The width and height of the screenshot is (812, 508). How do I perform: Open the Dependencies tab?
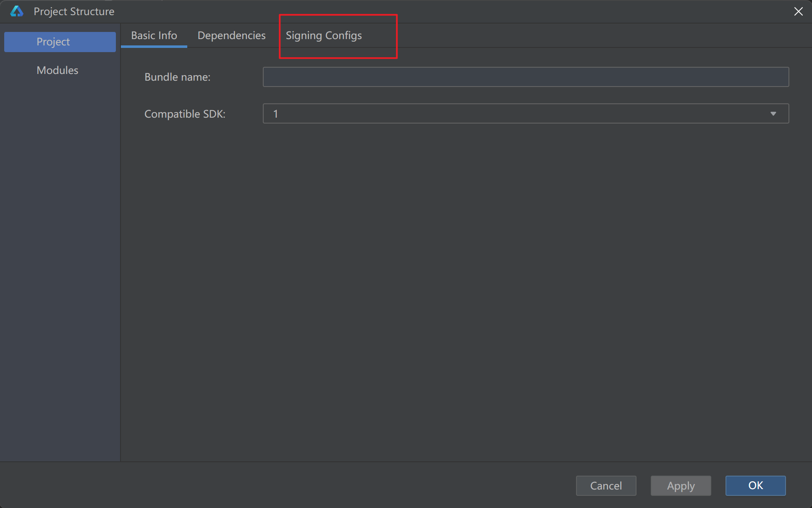(x=231, y=36)
